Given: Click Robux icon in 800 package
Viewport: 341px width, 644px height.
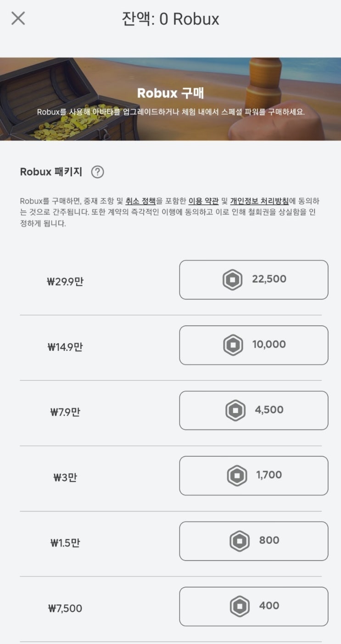Looking at the screenshot, I should click(240, 541).
